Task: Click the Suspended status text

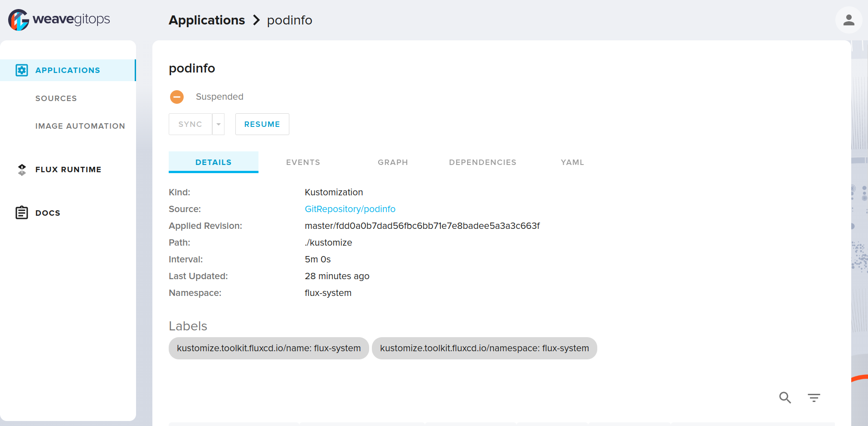Action: coord(219,97)
